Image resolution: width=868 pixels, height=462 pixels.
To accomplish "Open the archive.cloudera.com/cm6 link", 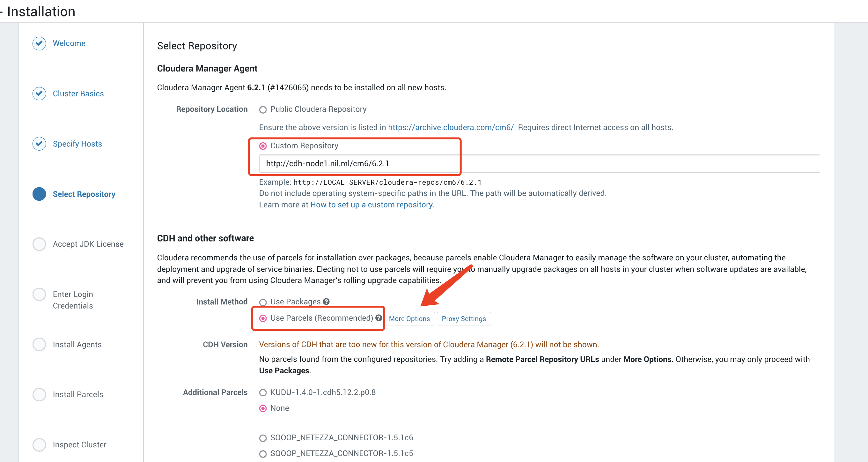I will pyautogui.click(x=451, y=128).
